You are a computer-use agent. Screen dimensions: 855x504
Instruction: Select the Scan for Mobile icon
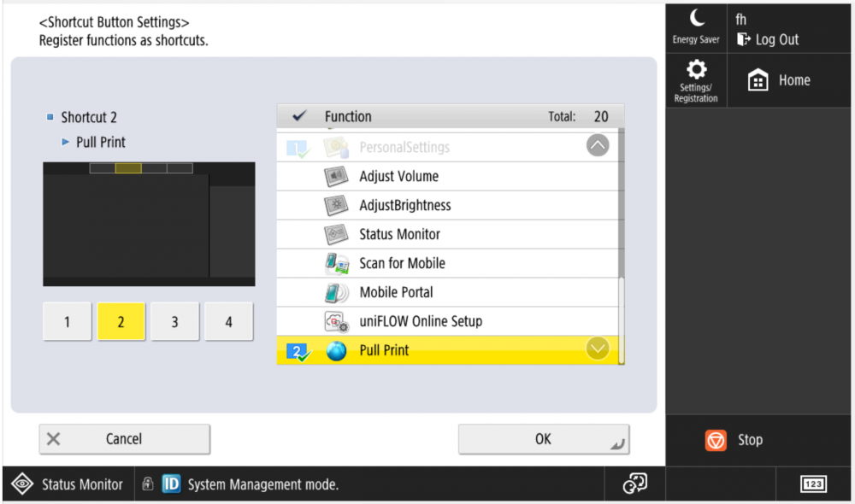pos(336,262)
